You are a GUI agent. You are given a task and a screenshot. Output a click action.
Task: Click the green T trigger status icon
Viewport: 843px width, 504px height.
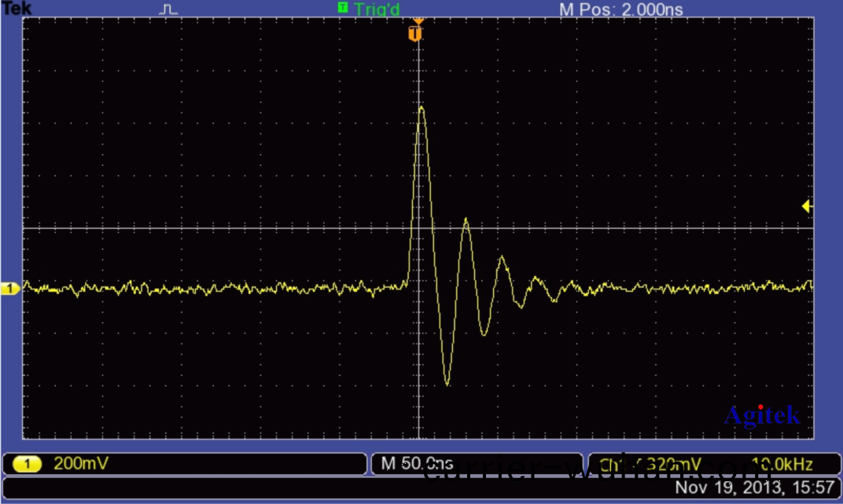[x=342, y=8]
